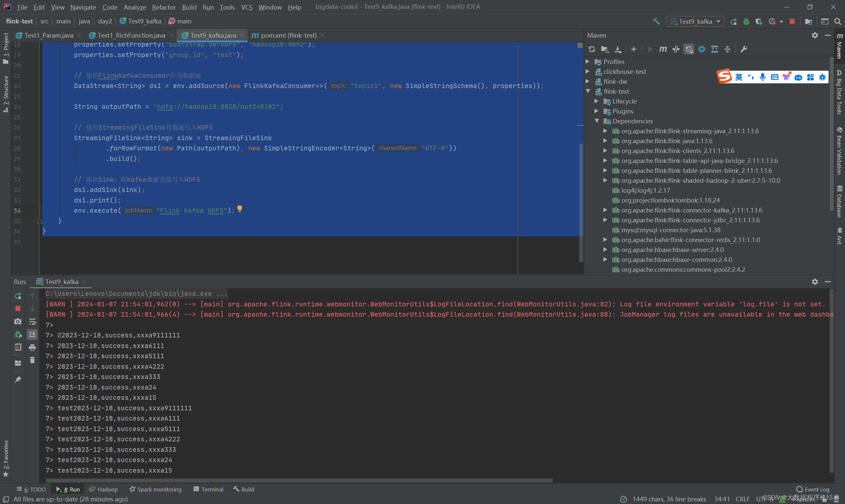The image size is (845, 504).
Task: Open Search Everywhere magnifier
Action: click(837, 21)
